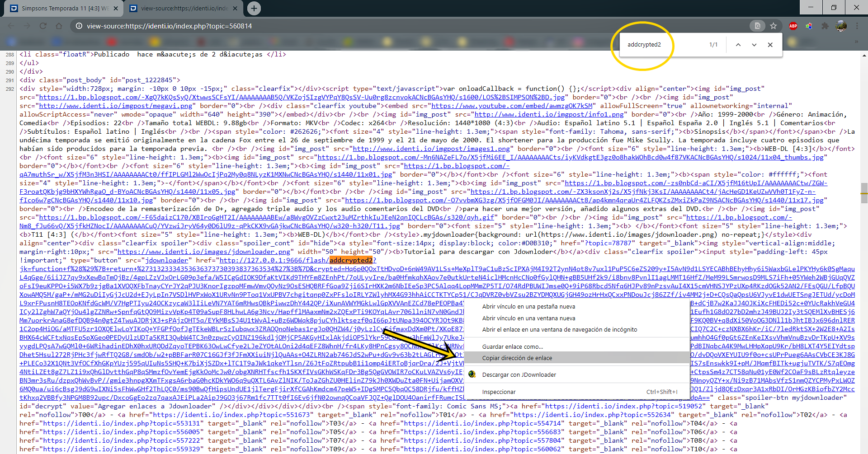868x454 pixels.
Task: Open the youtube.com/embed link
Action: (512, 106)
